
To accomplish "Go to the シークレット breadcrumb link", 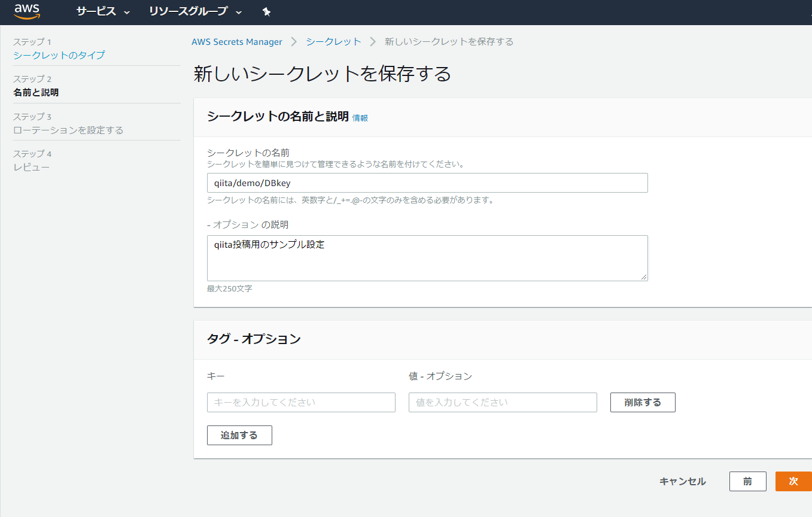I will (333, 41).
